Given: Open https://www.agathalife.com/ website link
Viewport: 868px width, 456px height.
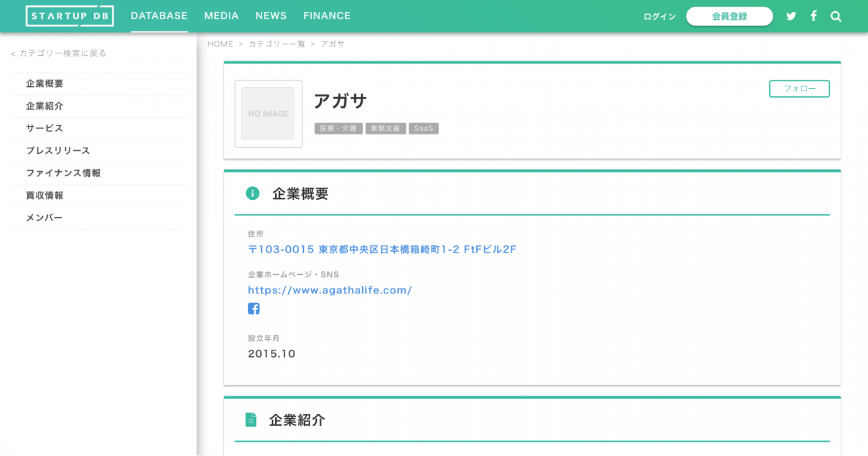Looking at the screenshot, I should point(330,290).
